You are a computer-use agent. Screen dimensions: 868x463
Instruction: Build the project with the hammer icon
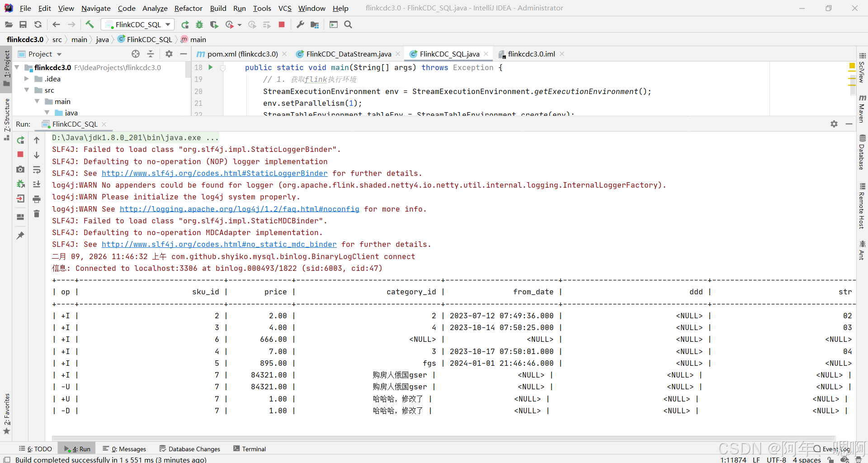pyautogui.click(x=90, y=24)
